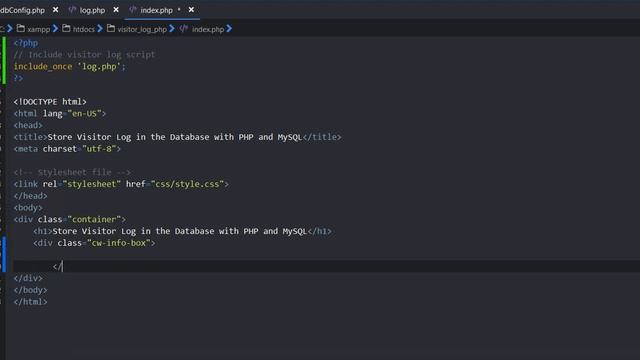This screenshot has width=640, height=360.
Task: Switch to the log.php tab
Action: (x=92, y=10)
